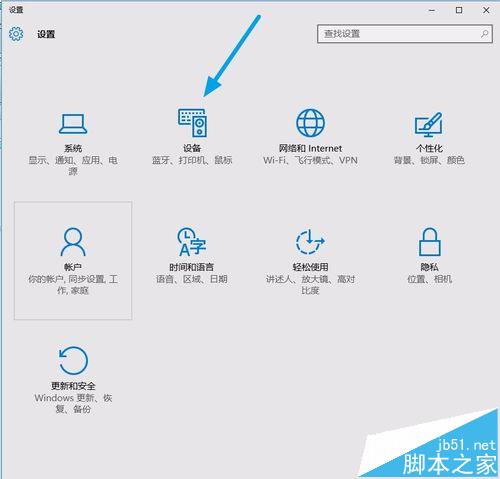Open the 隐私 lock icon
Image resolution: width=500 pixels, height=479 pixels.
point(430,242)
